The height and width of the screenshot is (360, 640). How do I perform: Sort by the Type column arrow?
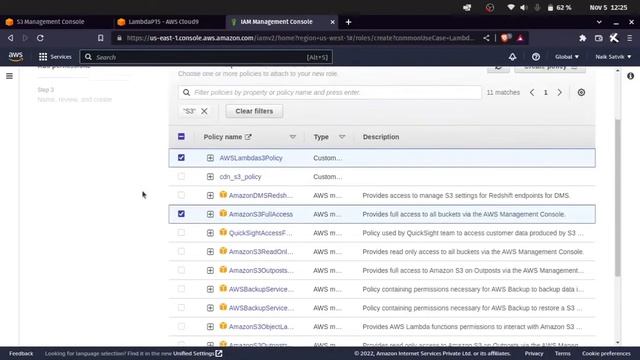point(342,137)
